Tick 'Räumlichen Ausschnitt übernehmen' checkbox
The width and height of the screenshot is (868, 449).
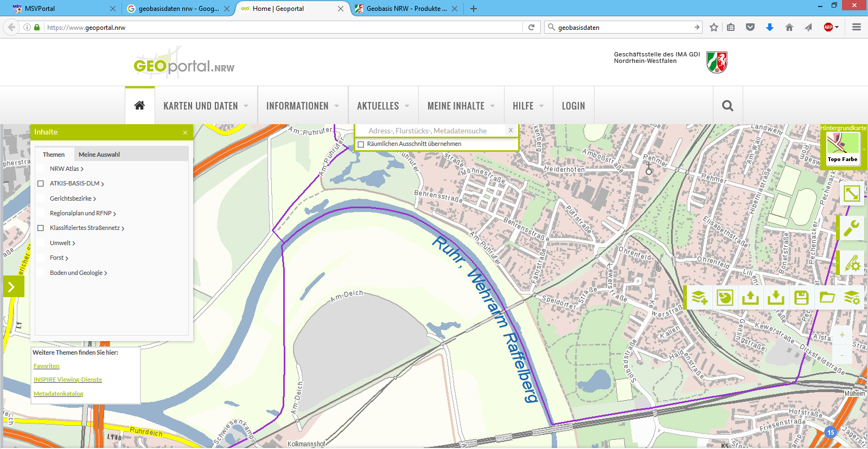click(x=361, y=144)
